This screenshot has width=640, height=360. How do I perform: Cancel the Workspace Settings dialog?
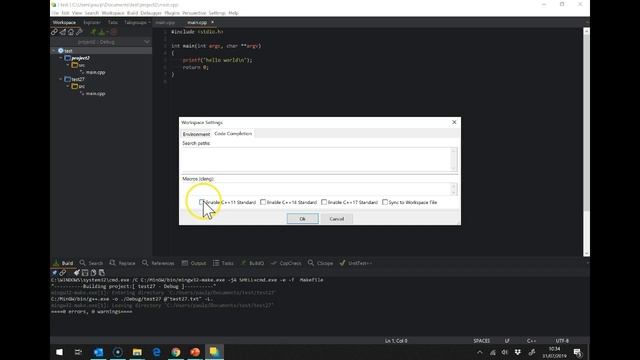(x=337, y=219)
